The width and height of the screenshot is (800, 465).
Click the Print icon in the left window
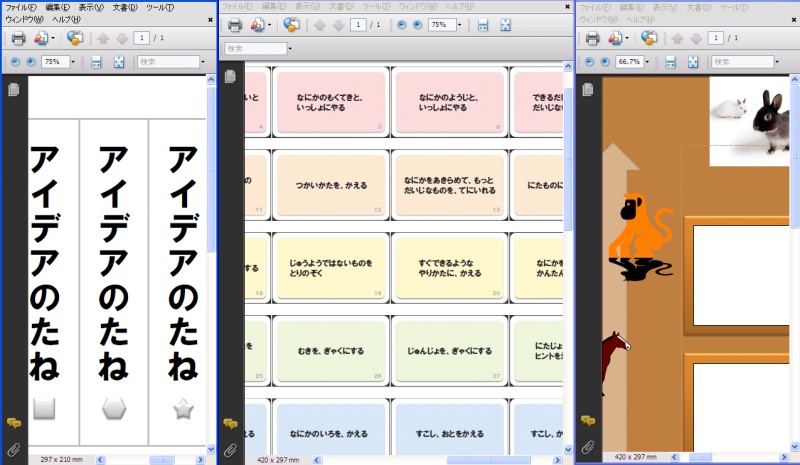coord(18,38)
